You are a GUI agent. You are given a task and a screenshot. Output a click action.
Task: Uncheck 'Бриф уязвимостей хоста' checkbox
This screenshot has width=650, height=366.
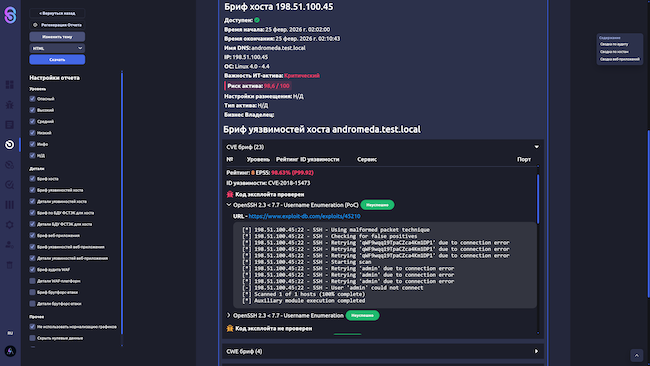32,190
